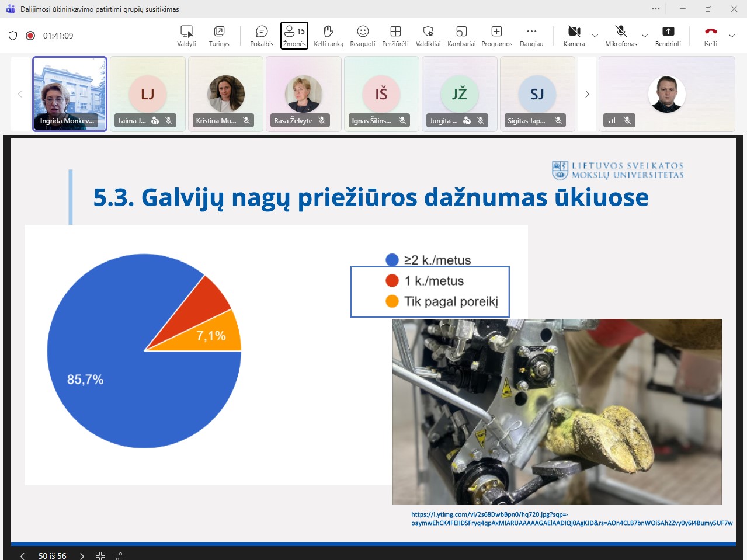Toggle the Kamera on

[x=574, y=36]
